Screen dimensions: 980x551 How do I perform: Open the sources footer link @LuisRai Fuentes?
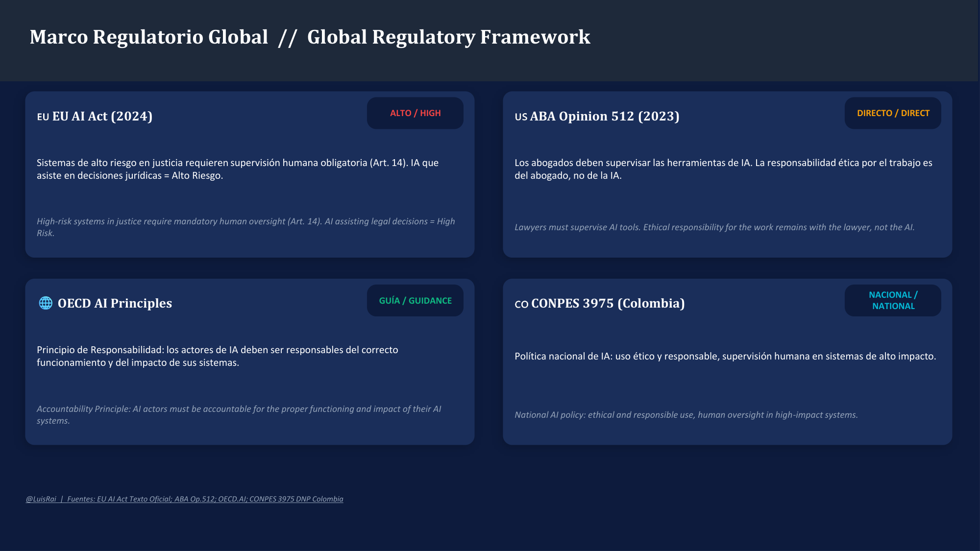(185, 499)
